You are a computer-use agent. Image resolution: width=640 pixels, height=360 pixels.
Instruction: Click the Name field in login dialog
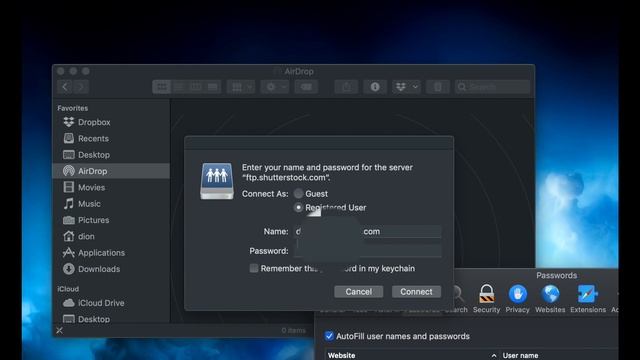click(367, 231)
